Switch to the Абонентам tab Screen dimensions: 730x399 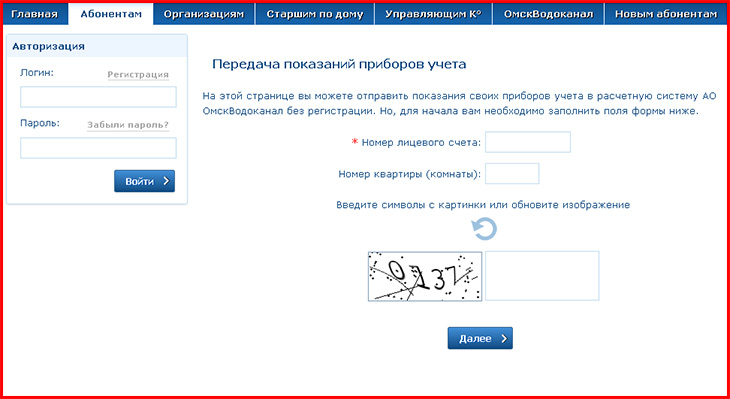[111, 14]
